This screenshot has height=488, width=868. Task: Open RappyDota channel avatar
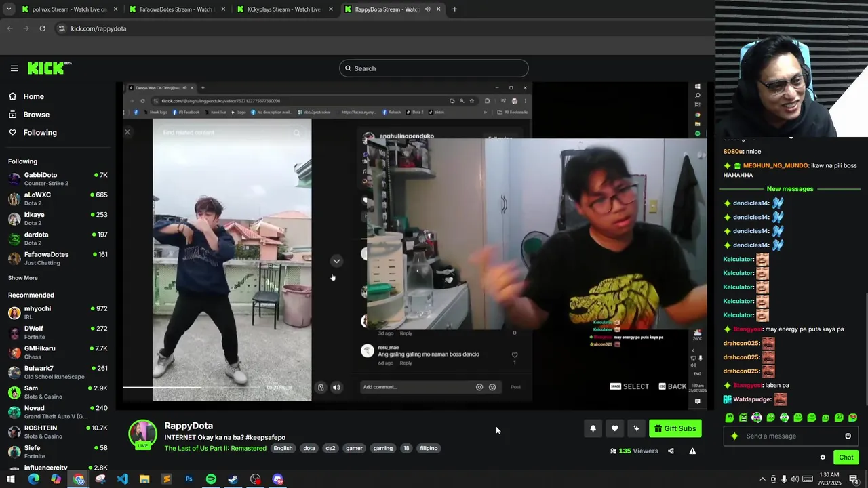coord(142,434)
